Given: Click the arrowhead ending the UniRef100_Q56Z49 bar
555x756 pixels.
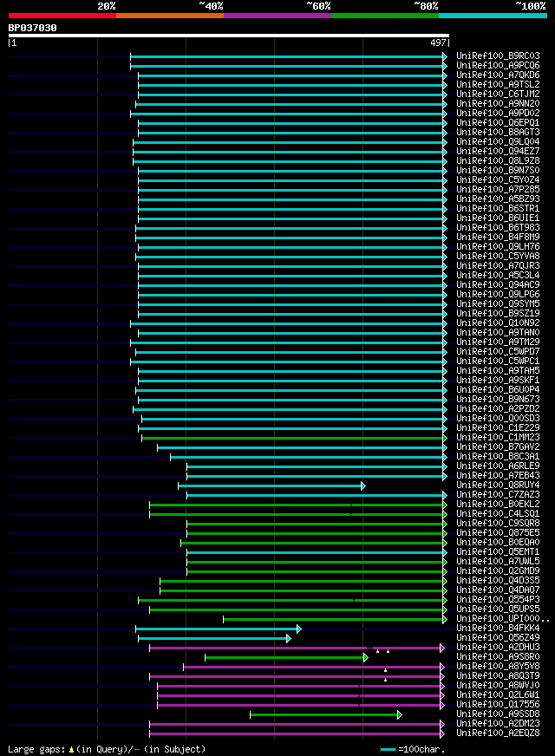Looking at the screenshot, I should [289, 639].
